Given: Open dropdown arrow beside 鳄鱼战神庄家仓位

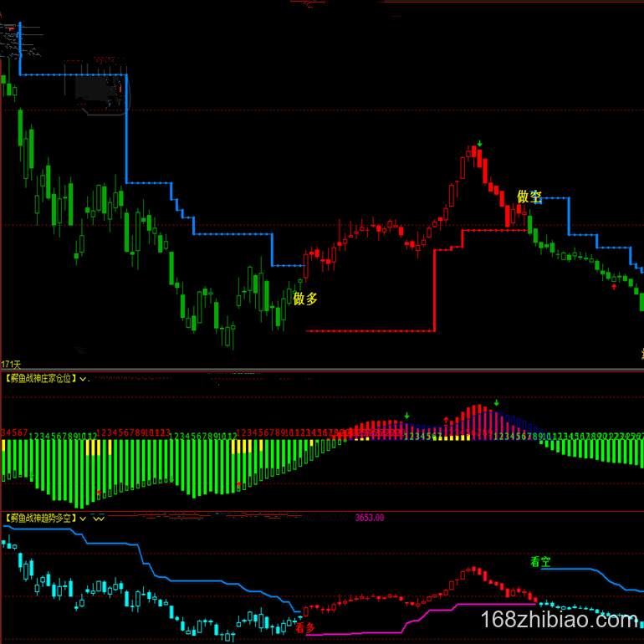Looking at the screenshot, I should 83,379.
